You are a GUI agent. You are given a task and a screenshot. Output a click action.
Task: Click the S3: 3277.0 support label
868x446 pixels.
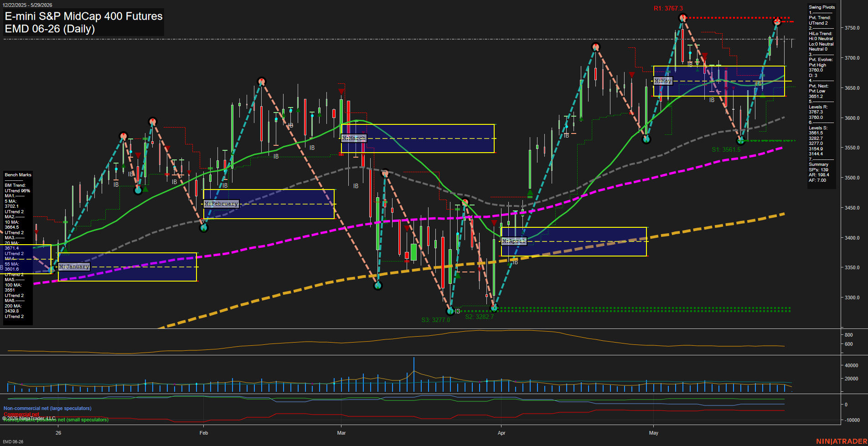click(x=435, y=320)
